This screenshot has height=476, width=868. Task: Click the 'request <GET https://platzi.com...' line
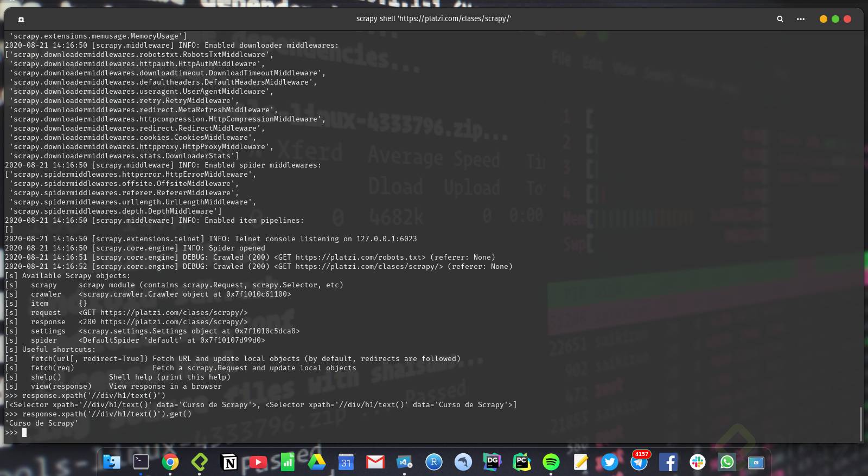point(126,313)
